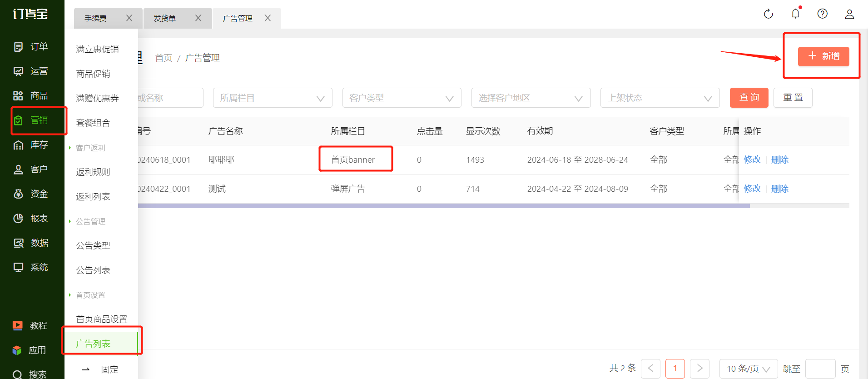Click the table horizontal scrollbar
Screen dimensions: 868x379
click(443, 206)
